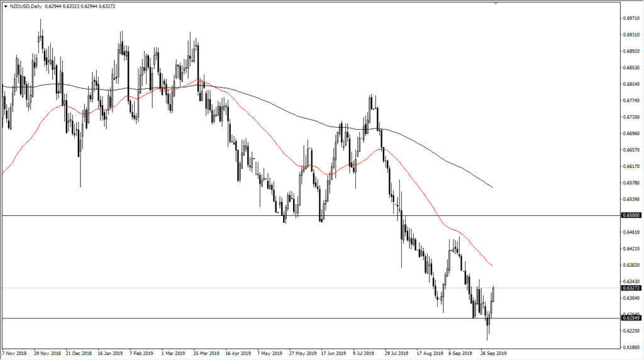Screen dimensions: 644x360
Task: Click the 0.69710 price on the scale
Action: pyautogui.click(x=631, y=18)
